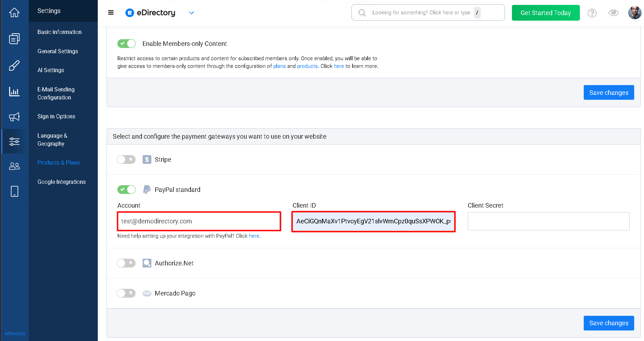This screenshot has height=341, width=644.
Task: Save changes for Members-only Content section
Action: tap(609, 92)
